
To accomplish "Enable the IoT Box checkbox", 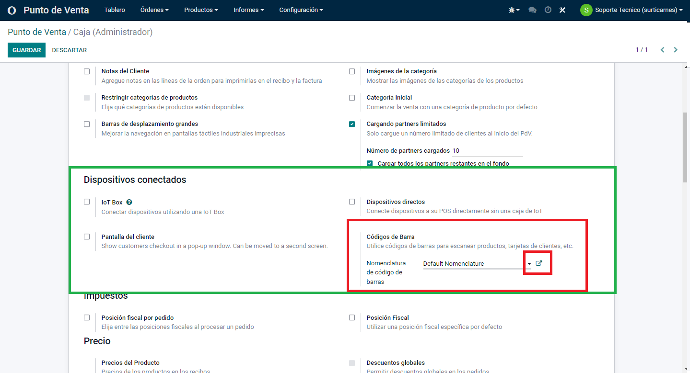I will 87,202.
